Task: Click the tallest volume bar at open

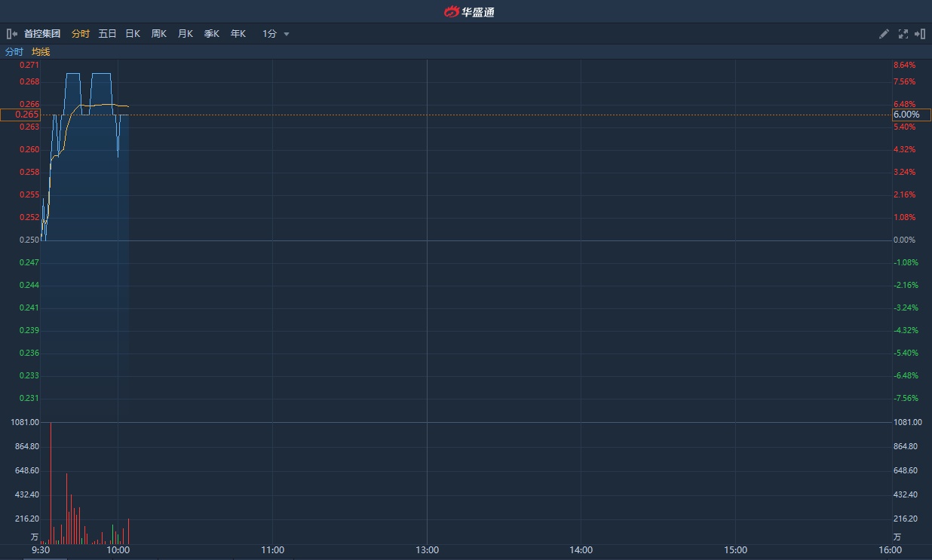Action: [51, 482]
